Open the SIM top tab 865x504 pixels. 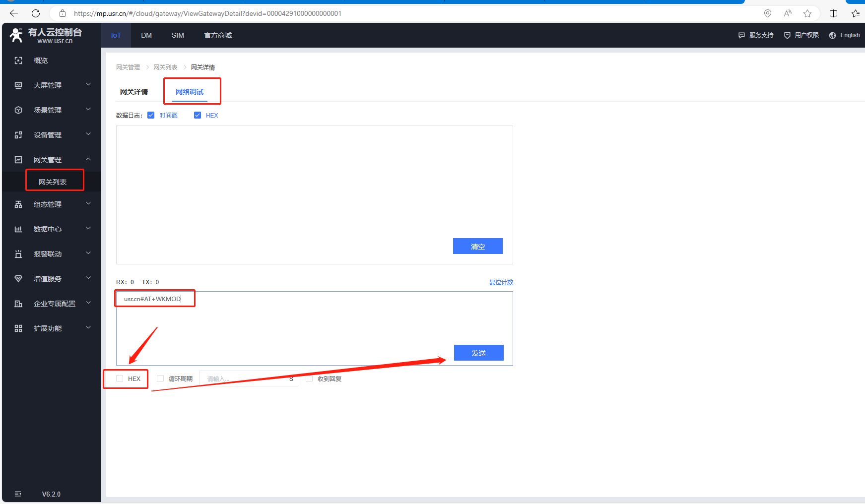178,35
